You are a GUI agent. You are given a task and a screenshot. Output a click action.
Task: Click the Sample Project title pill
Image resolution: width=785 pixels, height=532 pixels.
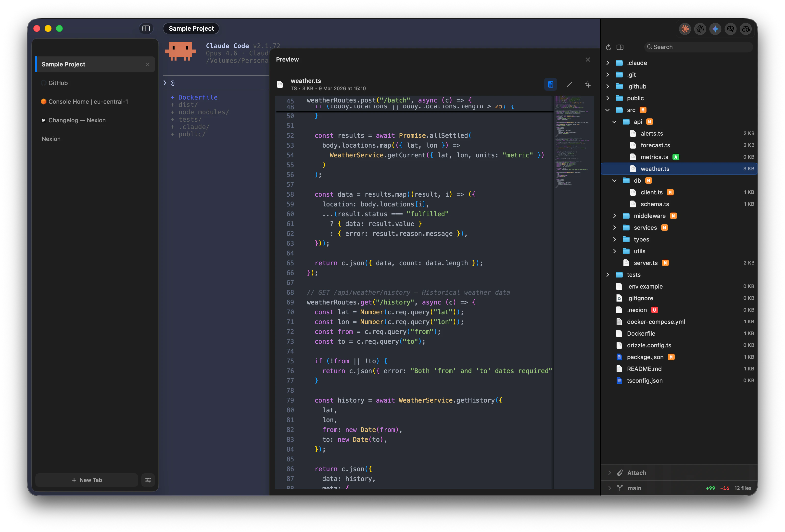tap(191, 28)
